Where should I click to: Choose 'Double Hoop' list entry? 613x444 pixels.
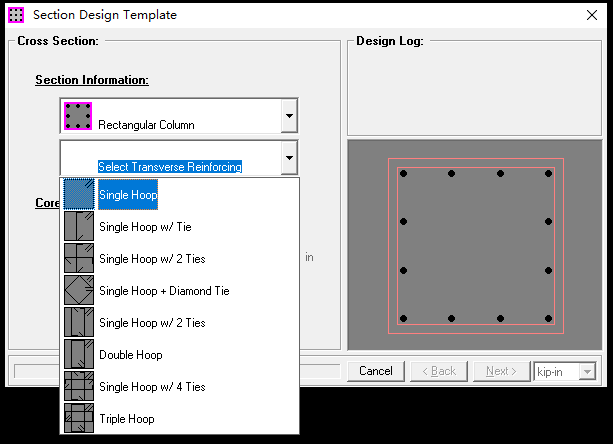click(131, 355)
